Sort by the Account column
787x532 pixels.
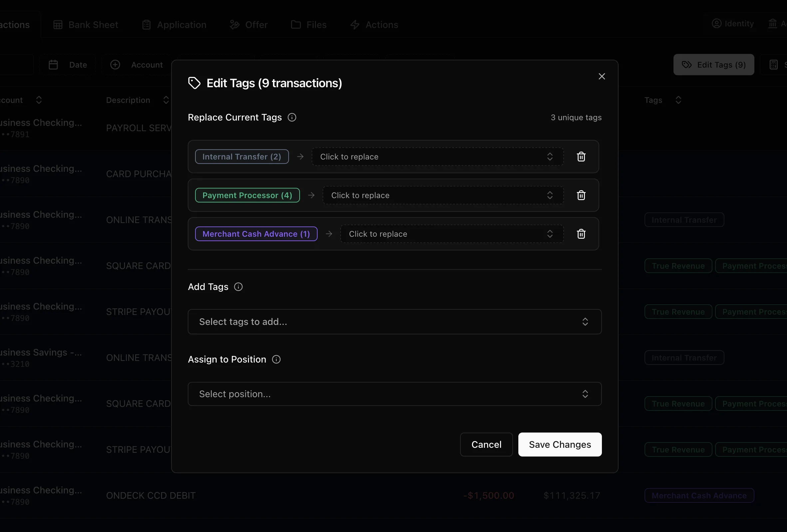click(x=21, y=100)
